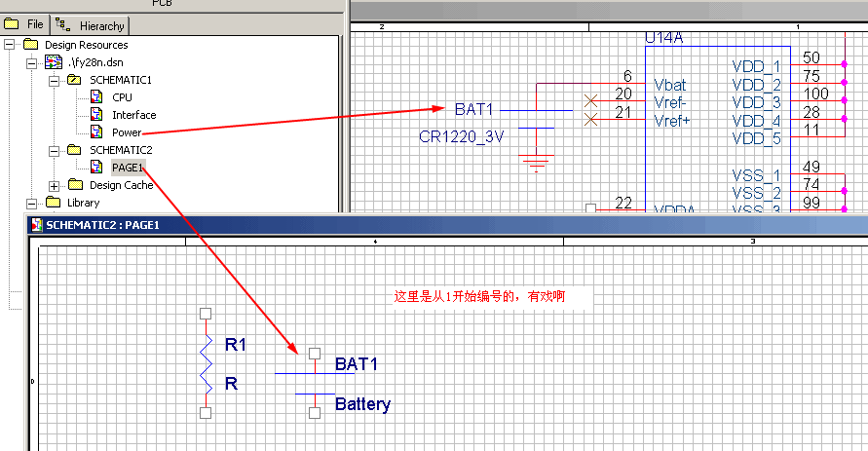
Task: Click the PAGE1 schematic page icon
Action: pyautogui.click(x=96, y=167)
